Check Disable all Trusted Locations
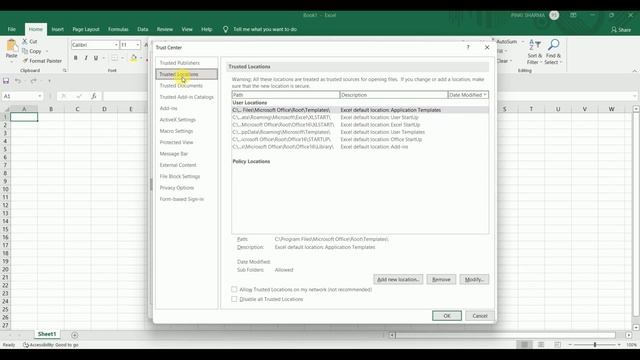Screen dimensions: 640x360 coord(234,299)
